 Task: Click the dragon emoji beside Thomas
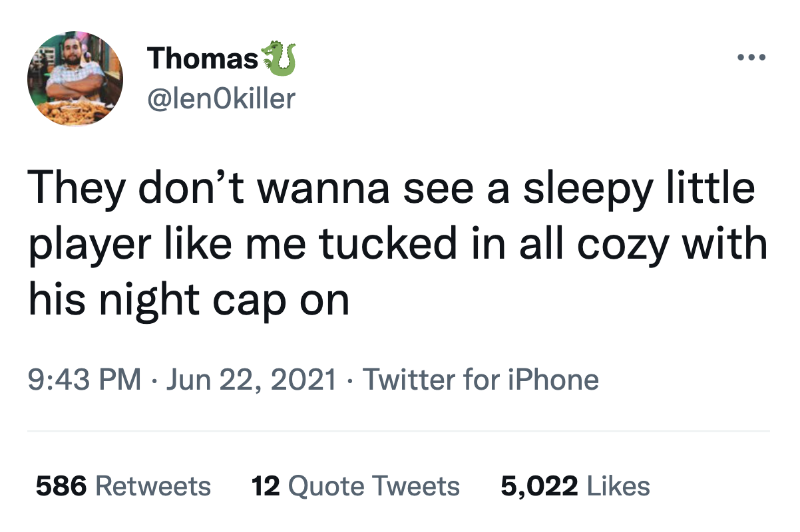279,57
